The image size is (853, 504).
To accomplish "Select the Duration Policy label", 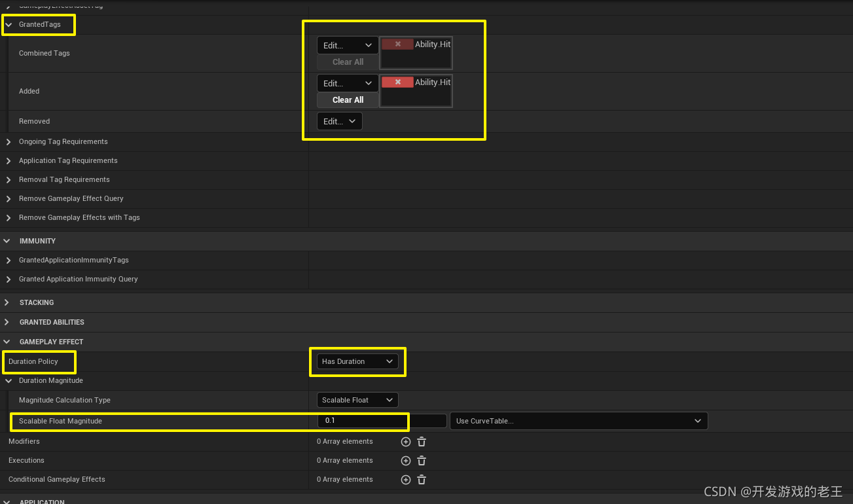I will click(33, 361).
